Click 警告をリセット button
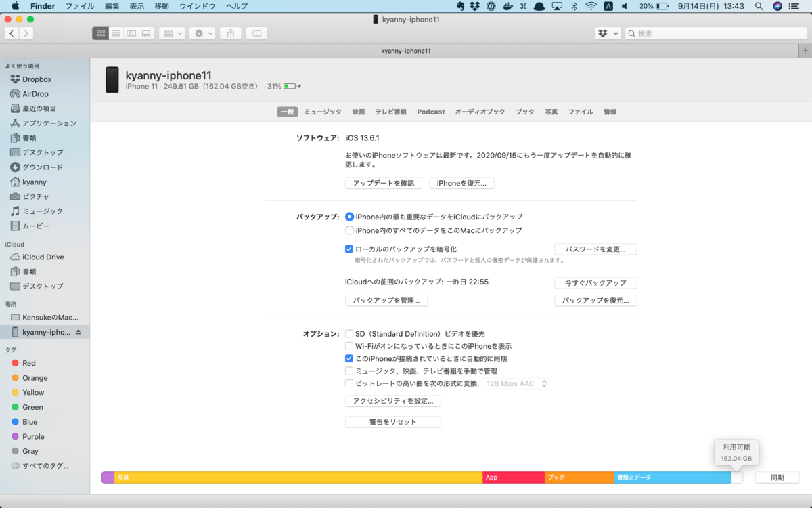Viewport: 812px width, 508px height. 393,421
